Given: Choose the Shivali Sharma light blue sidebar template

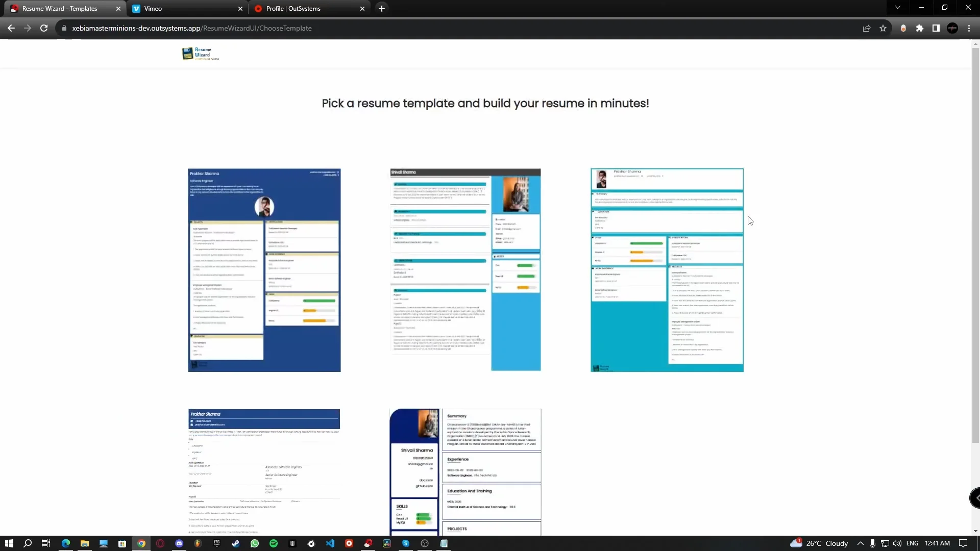Looking at the screenshot, I should tap(465, 270).
